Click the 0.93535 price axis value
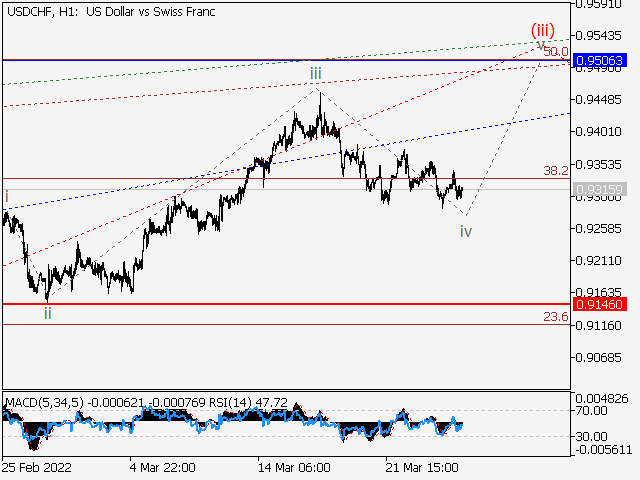The width and height of the screenshot is (640, 480). 598,164
